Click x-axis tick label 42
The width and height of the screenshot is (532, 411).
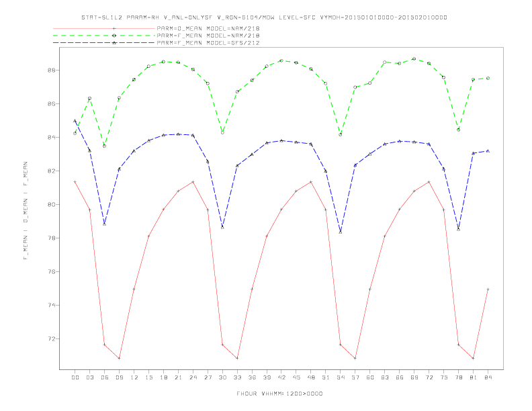[281, 377]
